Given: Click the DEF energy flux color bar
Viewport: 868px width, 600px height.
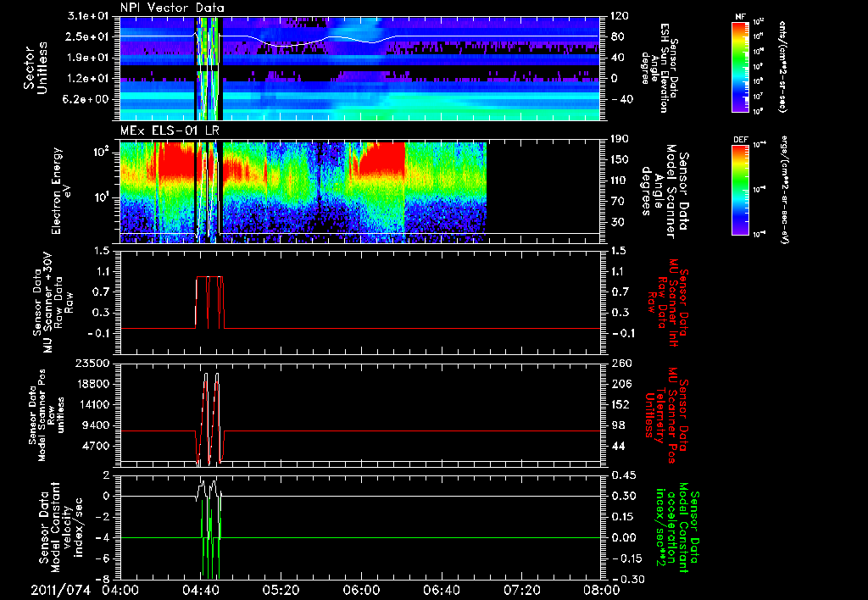Looking at the screenshot, I should (x=740, y=189).
